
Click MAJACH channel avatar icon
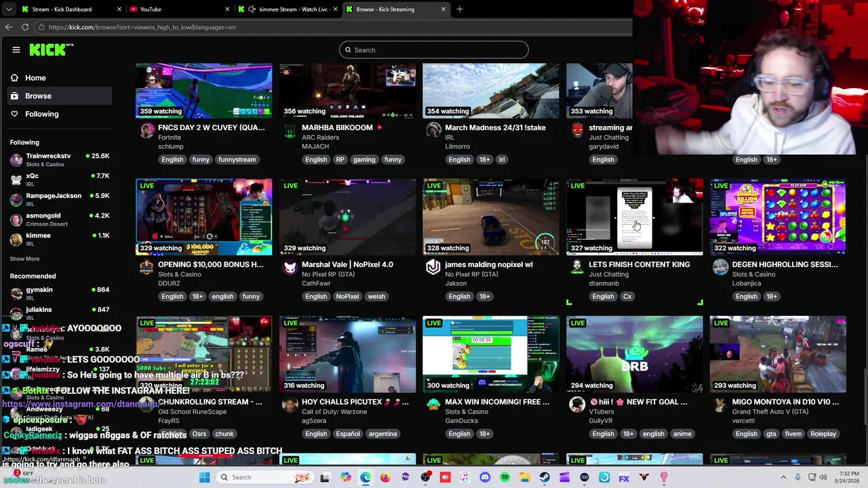(290, 131)
